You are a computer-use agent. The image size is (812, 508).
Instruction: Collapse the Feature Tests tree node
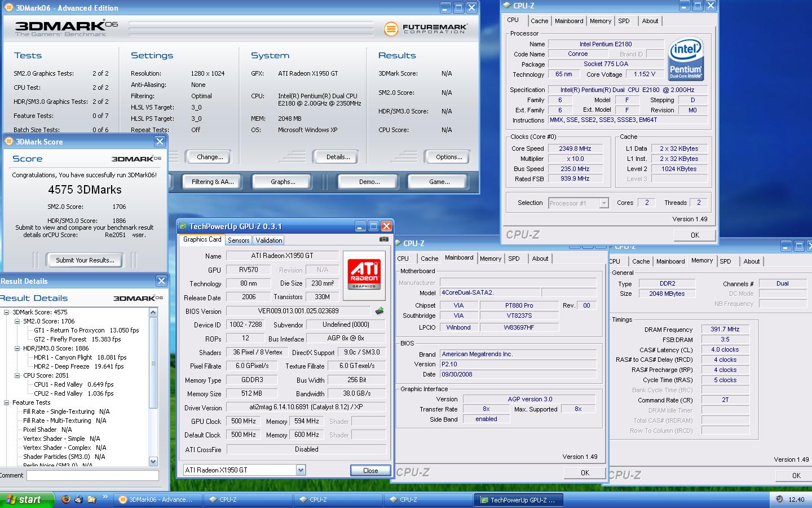click(7, 402)
